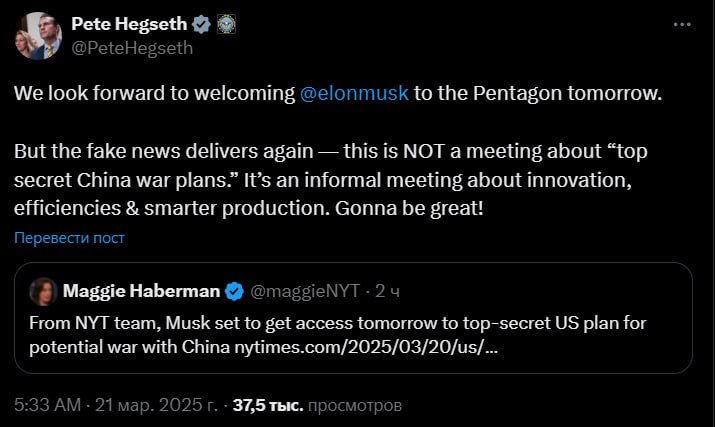This screenshot has height=427, width=715.
Task: Open the 37,5 тыс. views count
Action: pyautogui.click(x=267, y=406)
